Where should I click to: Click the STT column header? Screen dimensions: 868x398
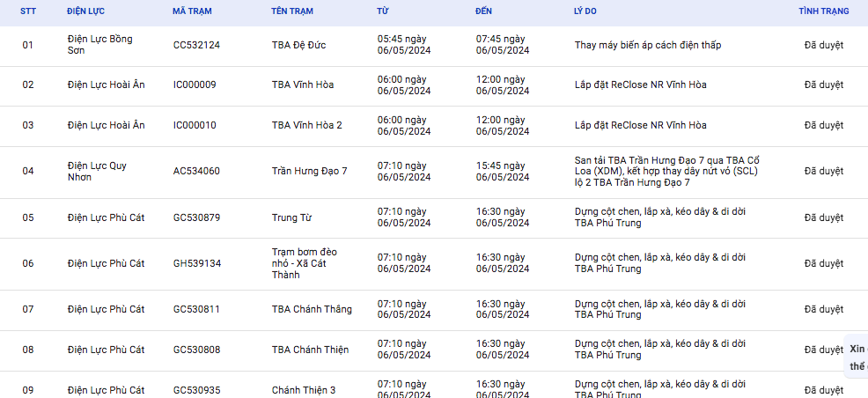coord(28,11)
